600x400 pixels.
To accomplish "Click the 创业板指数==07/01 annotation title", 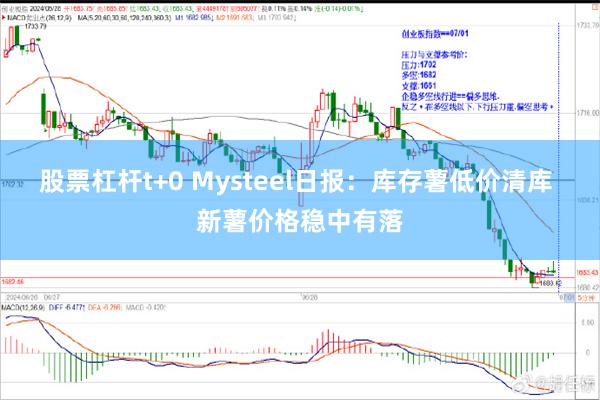I will pos(435,34).
